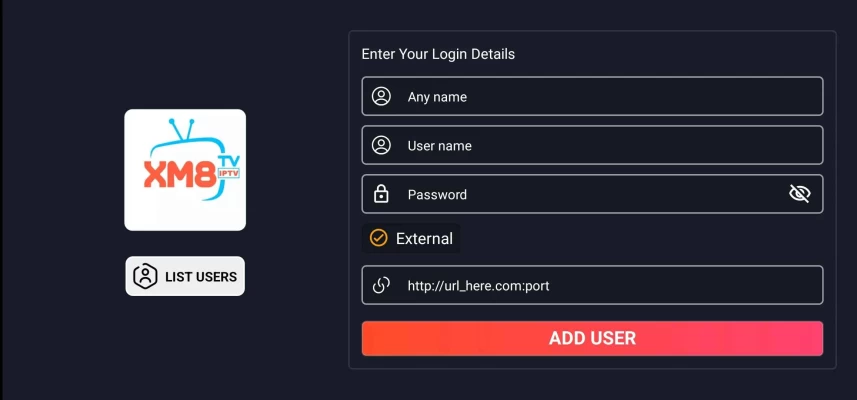Uncheck the External orange checkmark circle
Image resolution: width=857 pixels, height=400 pixels.
click(378, 238)
